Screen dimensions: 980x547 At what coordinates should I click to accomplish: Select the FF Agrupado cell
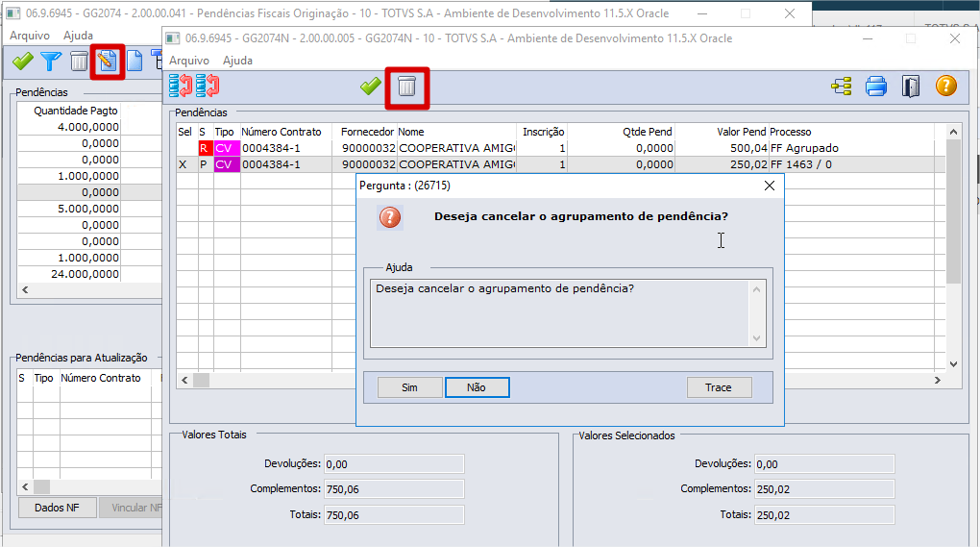(x=804, y=148)
